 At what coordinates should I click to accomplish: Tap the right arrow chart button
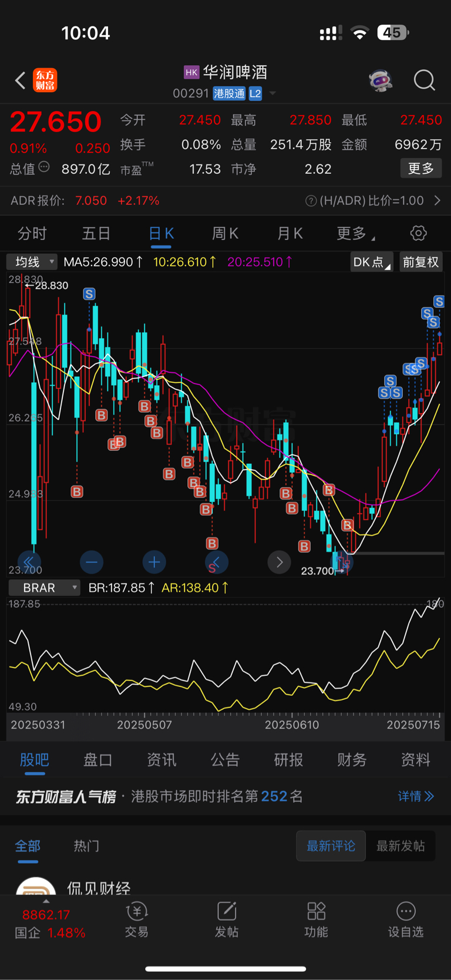pos(280,562)
